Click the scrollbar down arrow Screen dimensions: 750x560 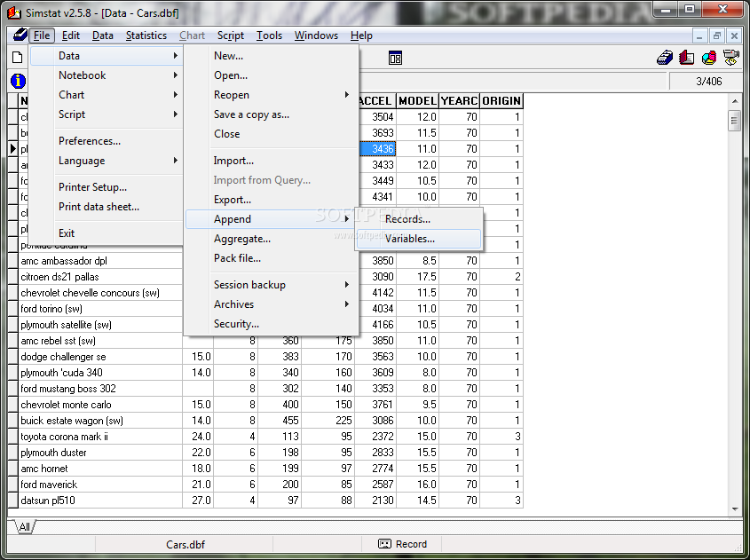coord(735,509)
